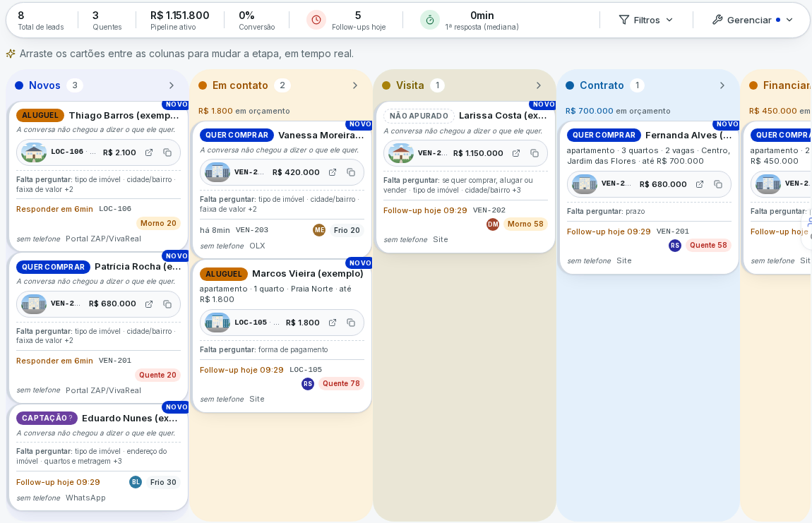Collapse the Visita column chevron
This screenshot has height=523, width=812.
[x=539, y=85]
